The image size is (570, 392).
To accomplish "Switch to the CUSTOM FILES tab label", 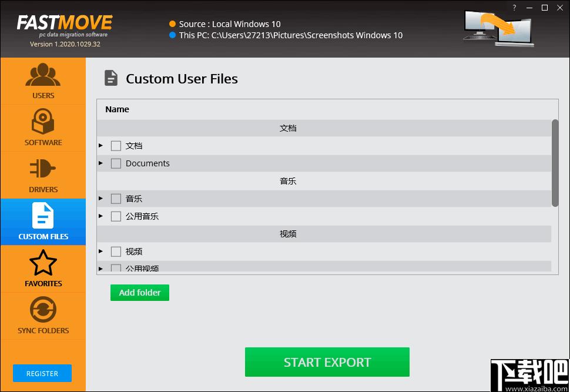I will 43,236.
